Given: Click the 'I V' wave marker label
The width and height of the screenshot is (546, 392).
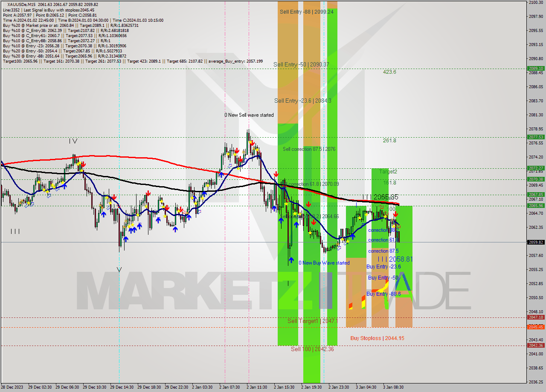Looking at the screenshot, I should (x=73, y=141).
